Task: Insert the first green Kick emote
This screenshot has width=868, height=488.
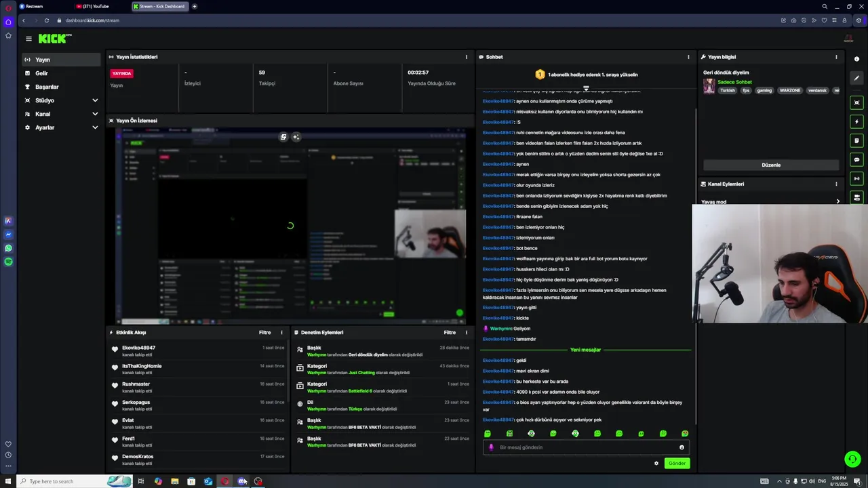Action: click(488, 434)
